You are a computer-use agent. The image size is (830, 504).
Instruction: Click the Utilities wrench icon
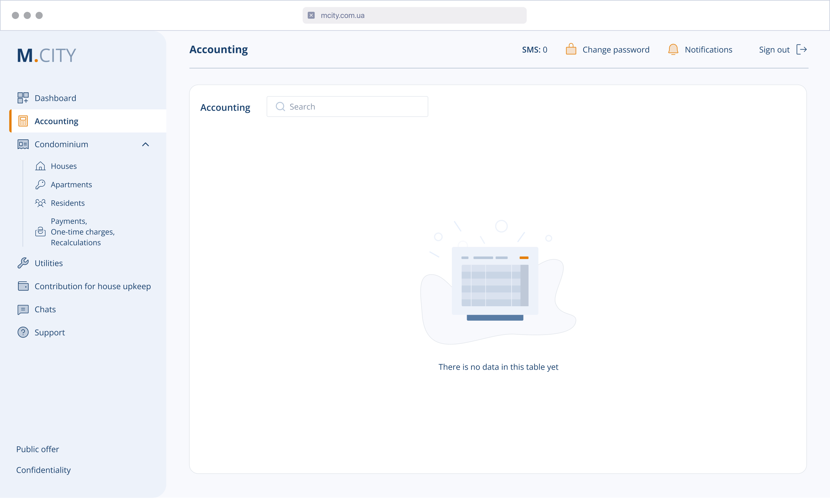point(23,263)
